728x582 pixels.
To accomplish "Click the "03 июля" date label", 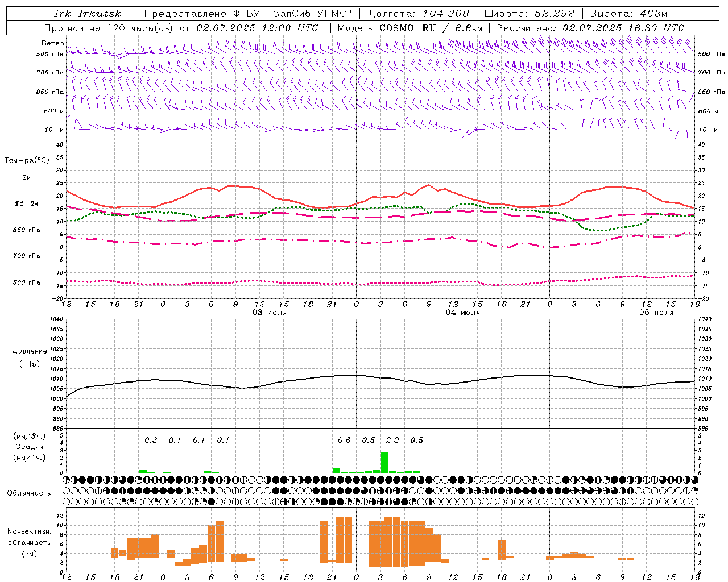I will point(270,313).
